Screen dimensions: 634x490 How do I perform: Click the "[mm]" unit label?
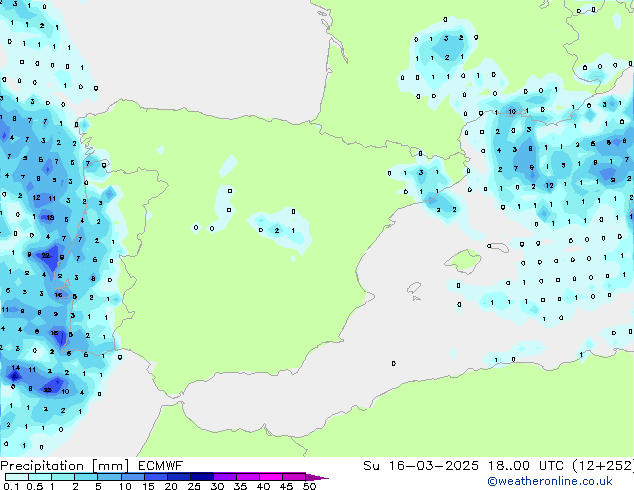[110, 466]
